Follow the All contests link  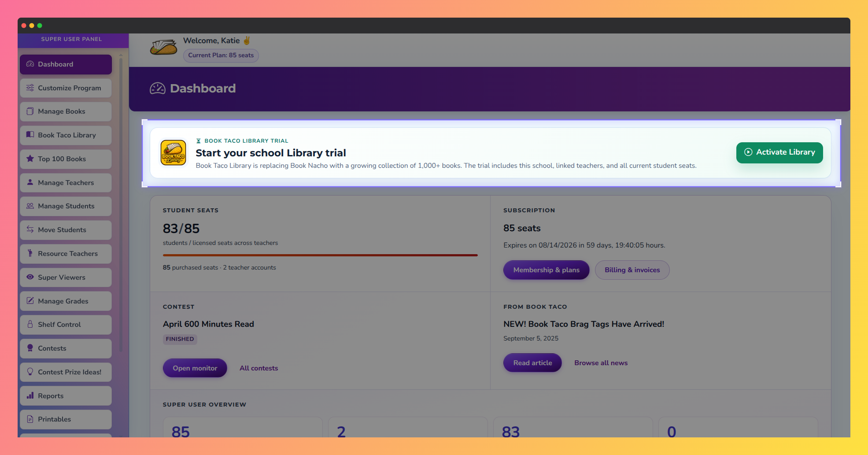click(259, 368)
